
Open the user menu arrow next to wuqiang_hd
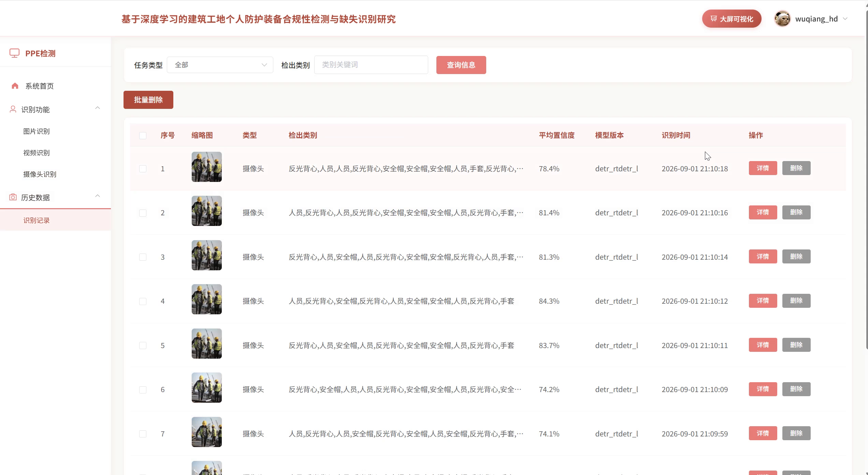845,19
